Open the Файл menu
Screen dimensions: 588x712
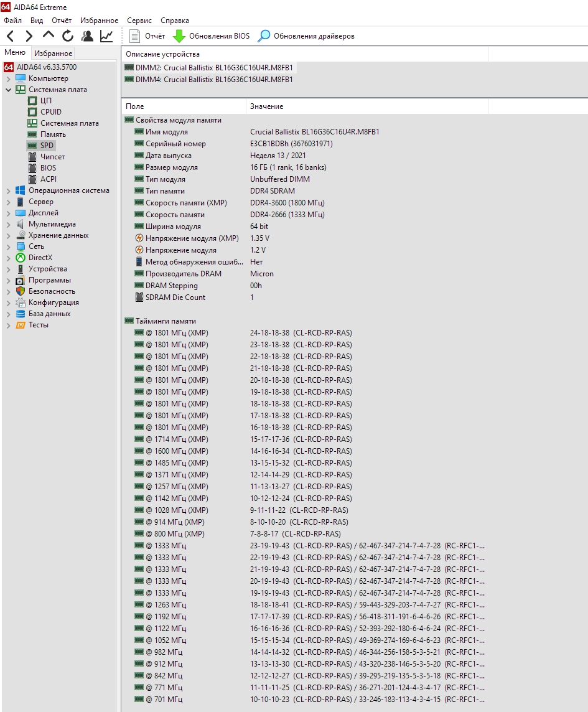[12, 21]
